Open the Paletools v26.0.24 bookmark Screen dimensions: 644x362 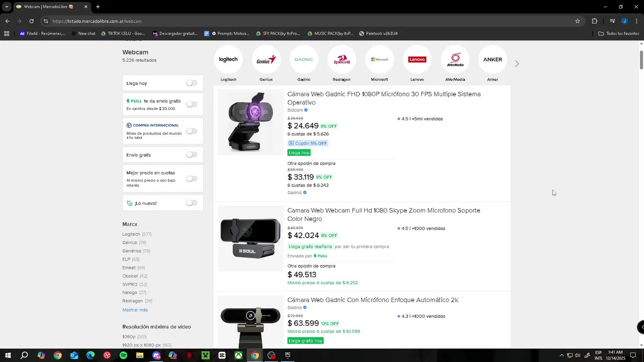378,34
